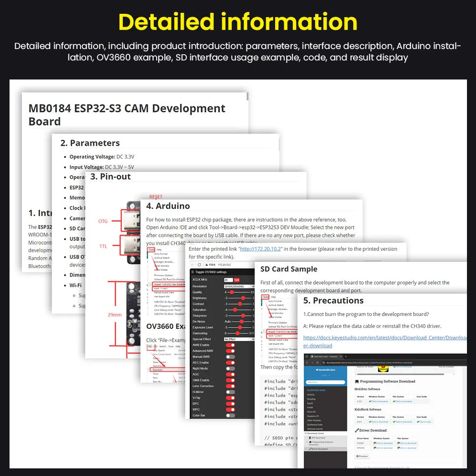Adjust the Exposure Level slider
Viewport: 476px width, 476px height.
coord(239,327)
